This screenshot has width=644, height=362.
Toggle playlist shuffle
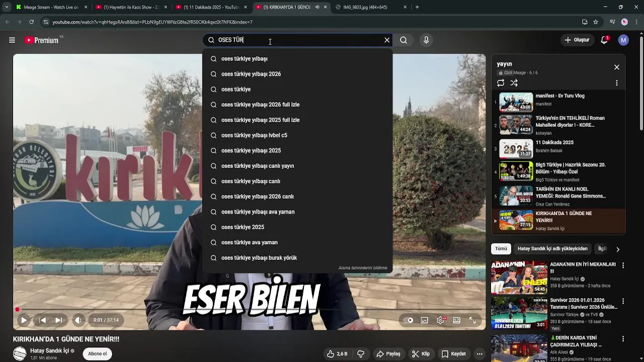point(514,83)
